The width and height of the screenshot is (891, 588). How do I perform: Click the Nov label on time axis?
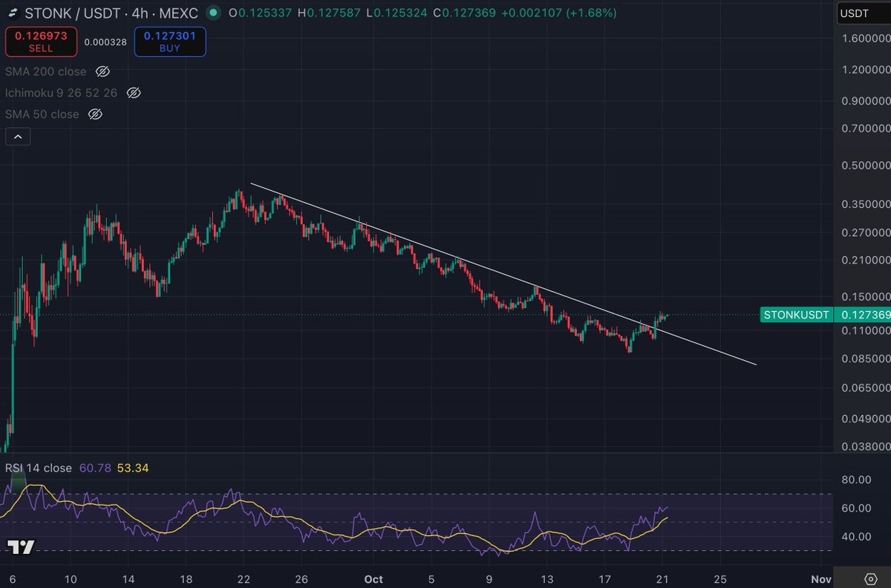(820, 579)
